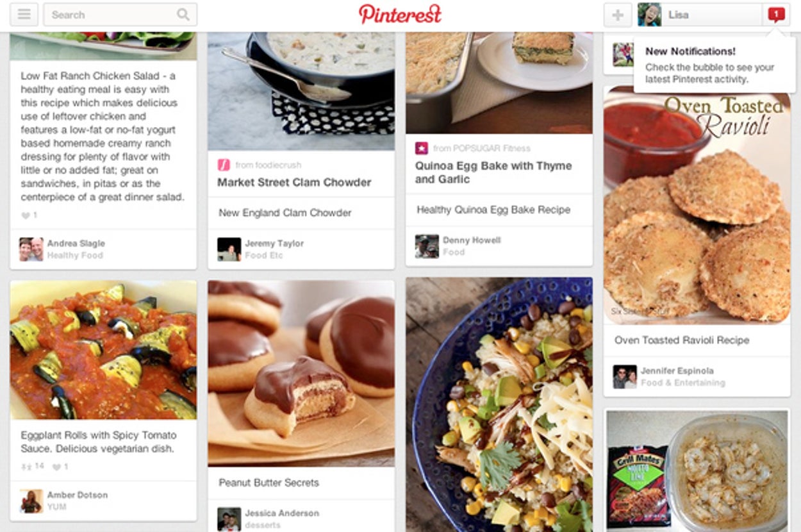Open the red notification bubble
Viewport: 801px width, 532px height.
click(777, 14)
